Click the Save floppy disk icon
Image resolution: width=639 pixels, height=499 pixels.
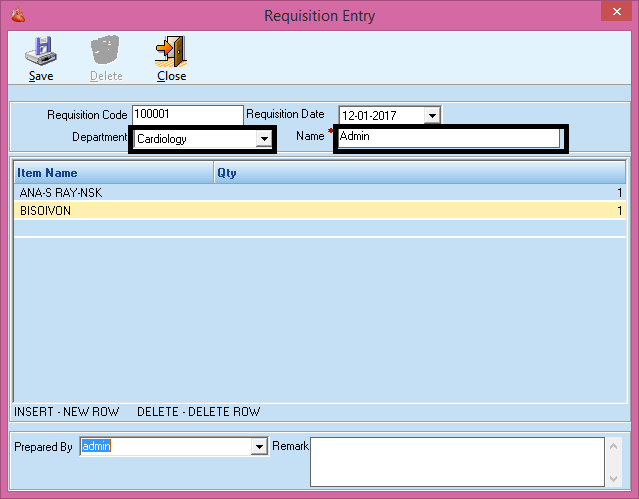[41, 52]
